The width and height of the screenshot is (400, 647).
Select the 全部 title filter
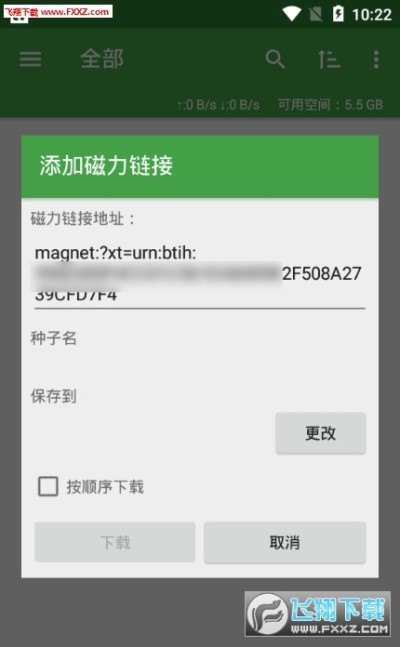click(x=102, y=59)
